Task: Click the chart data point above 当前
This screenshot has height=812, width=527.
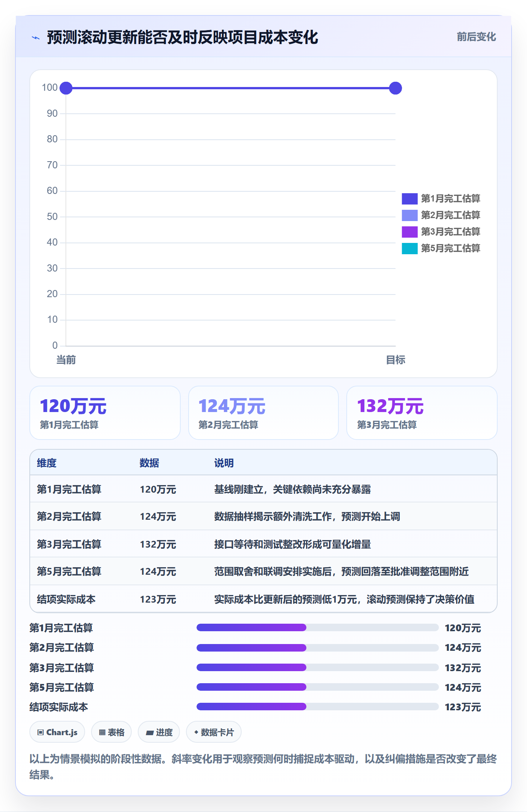Action: 66,88
